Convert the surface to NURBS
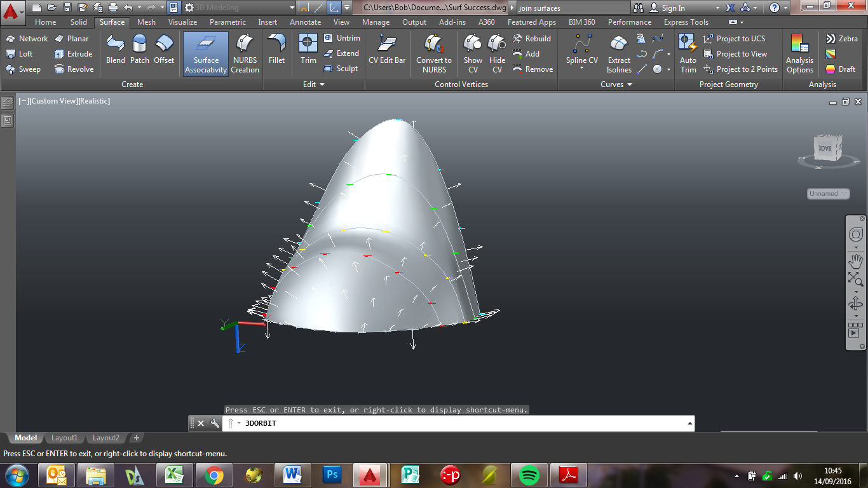Screen dimensions: 868x488 click(434, 53)
